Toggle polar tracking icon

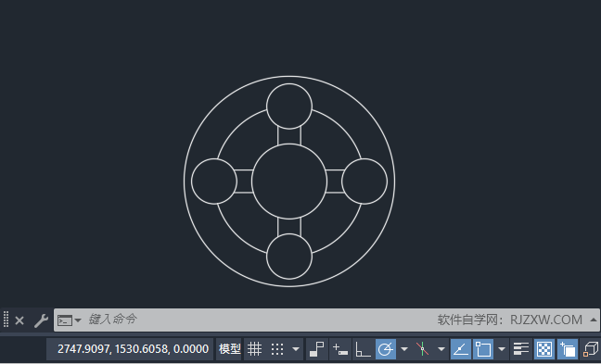(386, 349)
